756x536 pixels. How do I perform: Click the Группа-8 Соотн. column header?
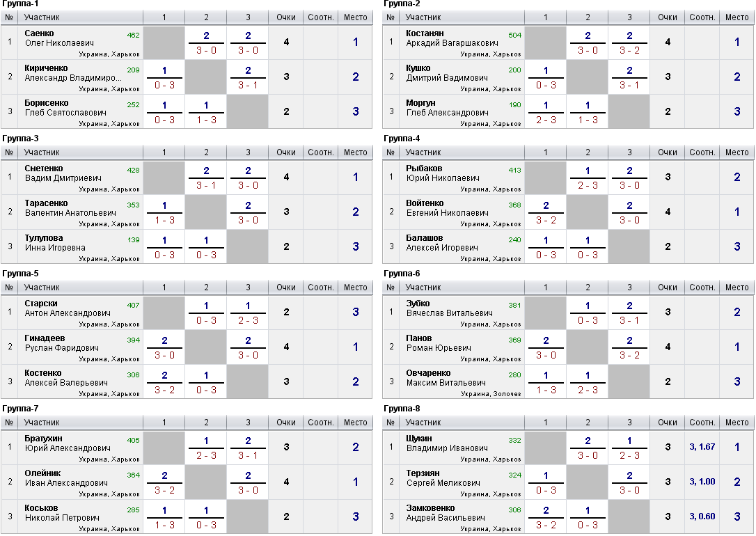(702, 423)
